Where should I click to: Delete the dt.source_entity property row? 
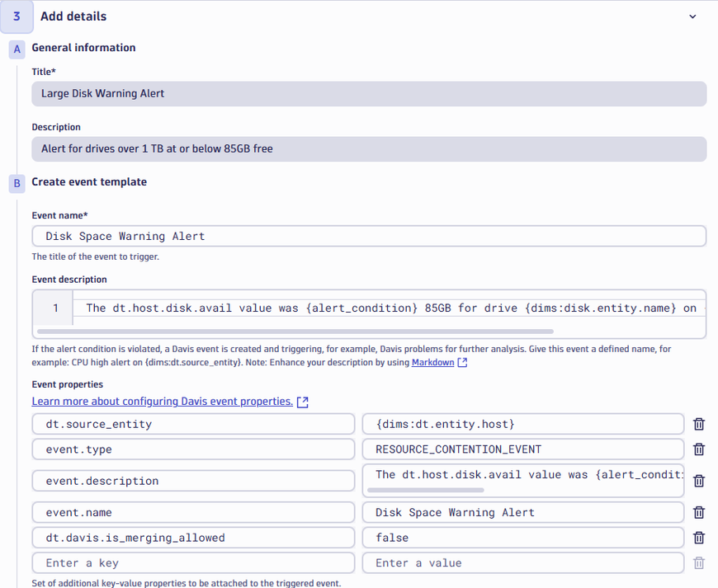coord(698,424)
